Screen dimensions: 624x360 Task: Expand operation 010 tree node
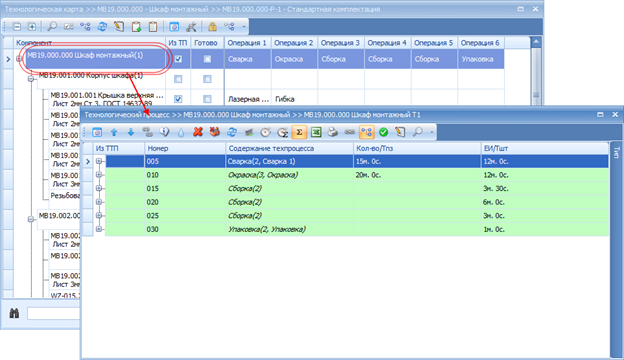point(99,175)
